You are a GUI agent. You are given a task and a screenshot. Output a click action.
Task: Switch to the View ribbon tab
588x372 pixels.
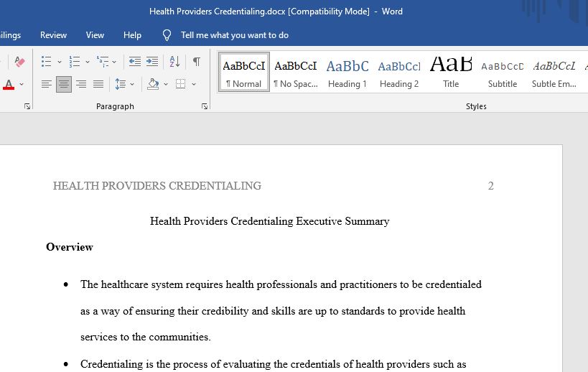[95, 35]
